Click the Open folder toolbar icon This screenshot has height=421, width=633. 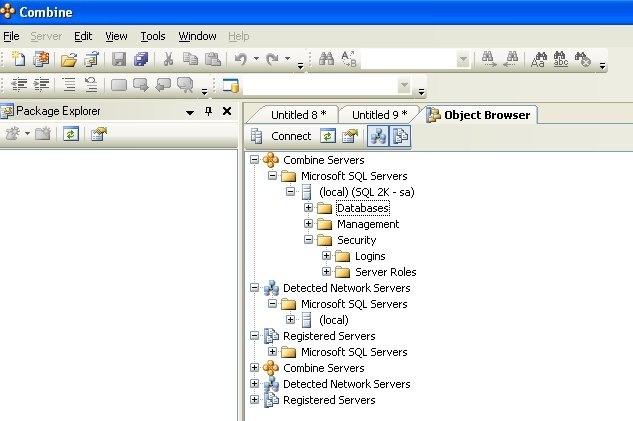click(x=68, y=60)
